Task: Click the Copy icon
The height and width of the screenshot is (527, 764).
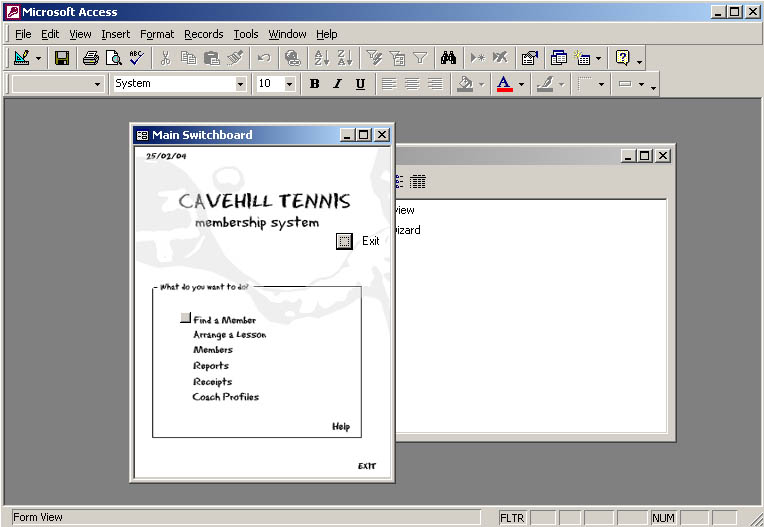Action: click(188, 58)
